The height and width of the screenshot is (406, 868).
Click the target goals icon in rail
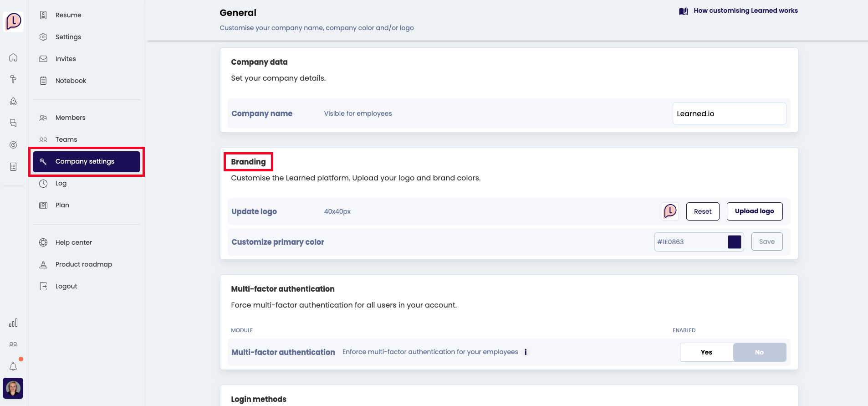click(13, 145)
